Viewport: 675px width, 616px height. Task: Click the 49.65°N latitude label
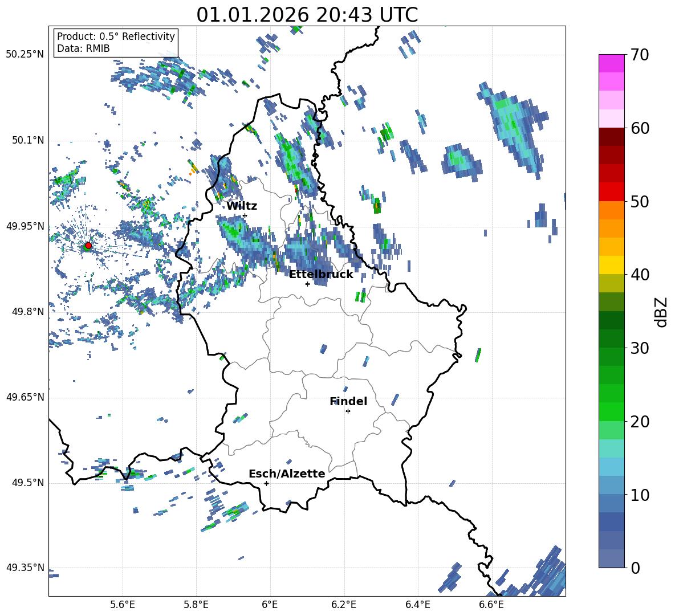[25, 397]
